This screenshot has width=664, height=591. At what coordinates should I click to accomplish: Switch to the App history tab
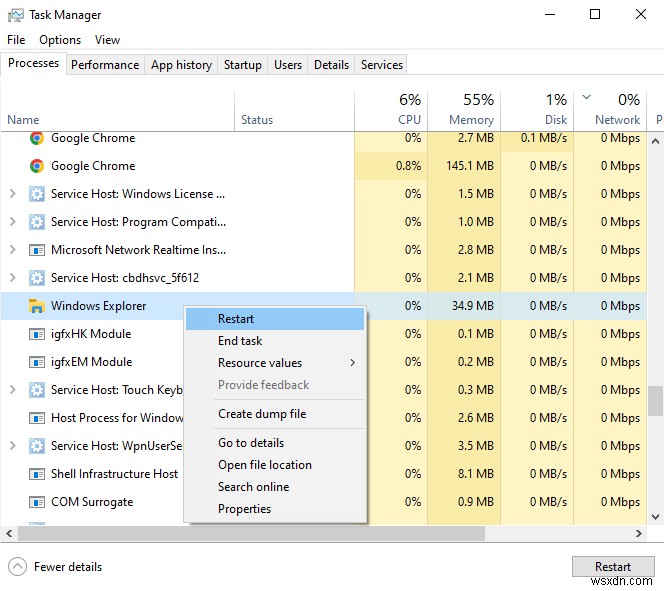181,65
